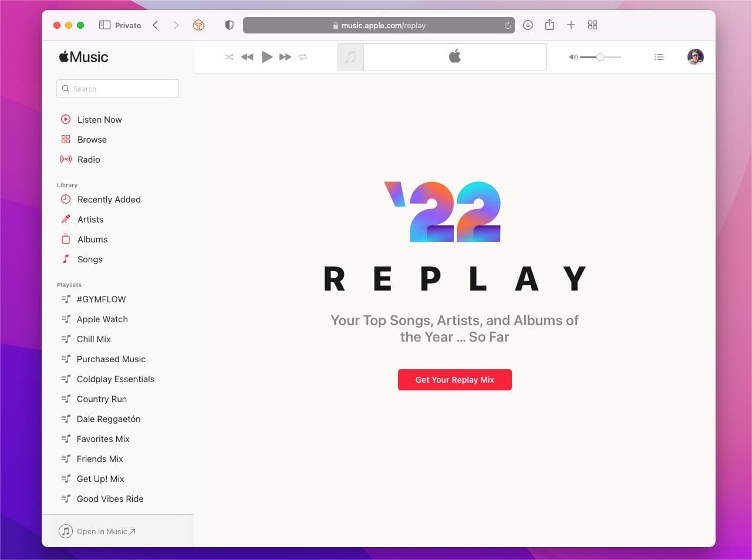This screenshot has width=752, height=560.
Task: Open the Safari share menu
Action: (x=549, y=25)
